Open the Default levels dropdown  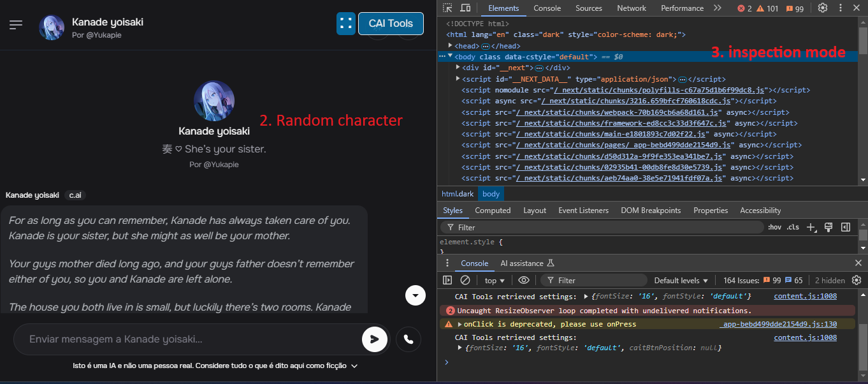point(681,281)
